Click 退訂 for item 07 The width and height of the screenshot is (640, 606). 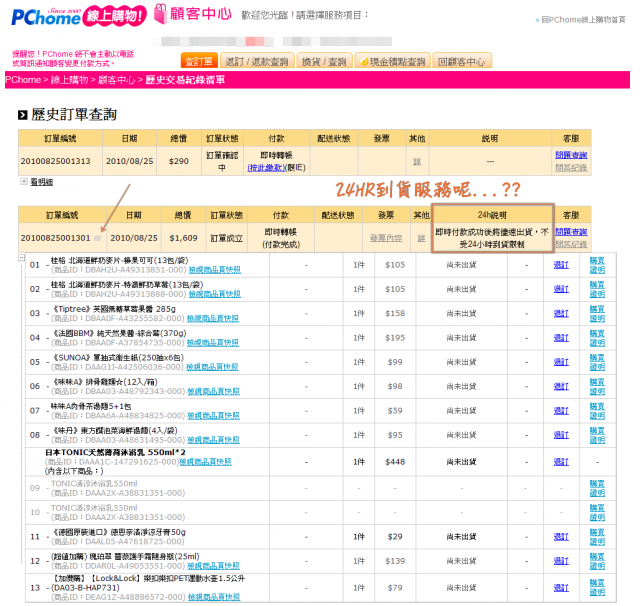[x=561, y=411]
